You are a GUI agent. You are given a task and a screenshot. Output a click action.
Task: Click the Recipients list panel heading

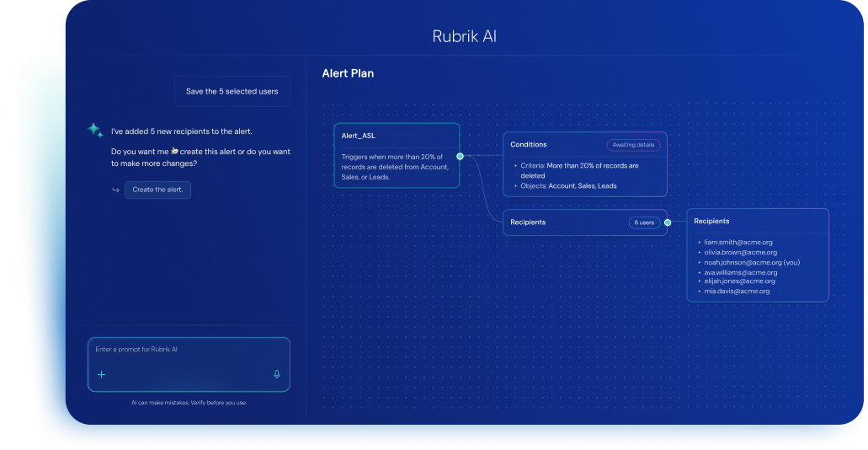point(711,221)
